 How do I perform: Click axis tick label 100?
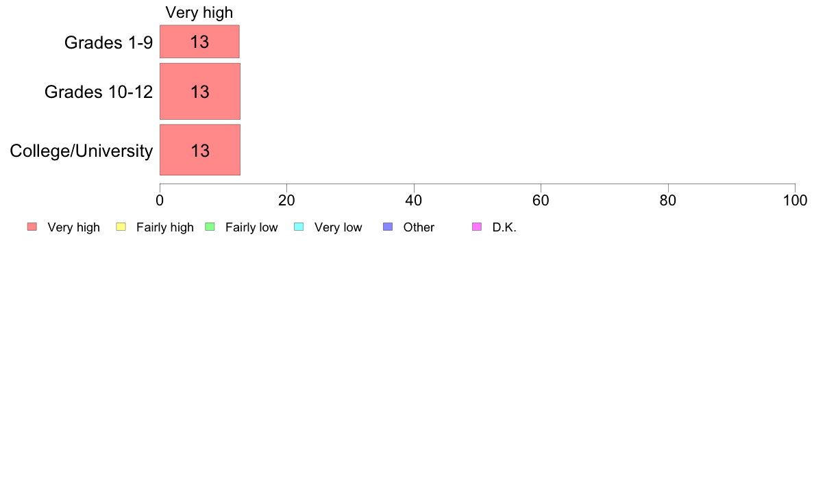tap(795, 201)
